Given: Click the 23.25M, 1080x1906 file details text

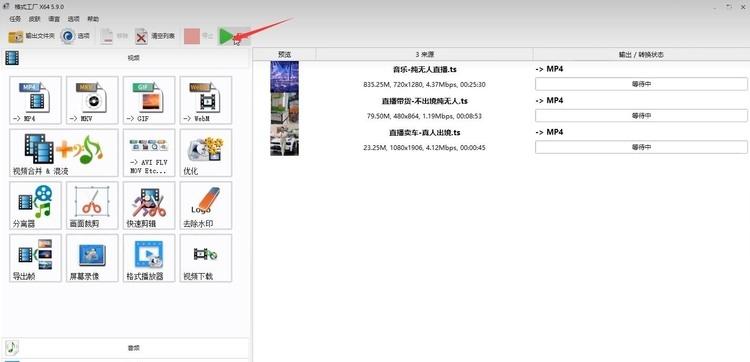Looking at the screenshot, I should tap(424, 148).
